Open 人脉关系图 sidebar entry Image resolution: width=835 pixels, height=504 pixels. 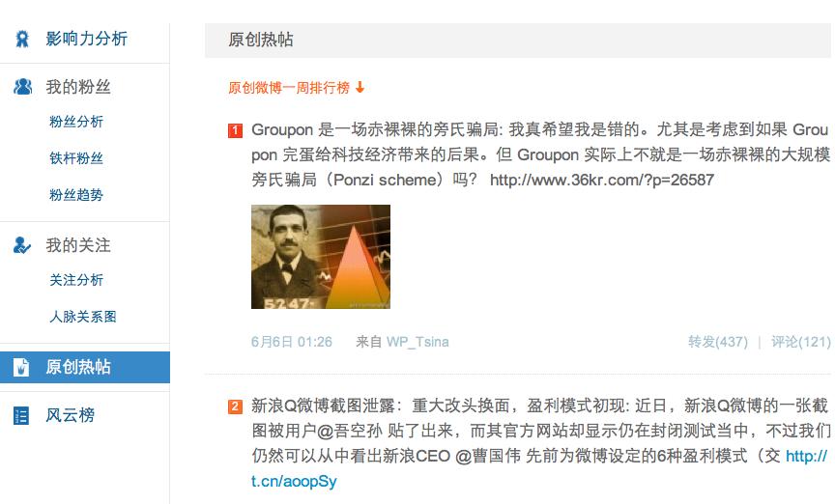point(82,317)
